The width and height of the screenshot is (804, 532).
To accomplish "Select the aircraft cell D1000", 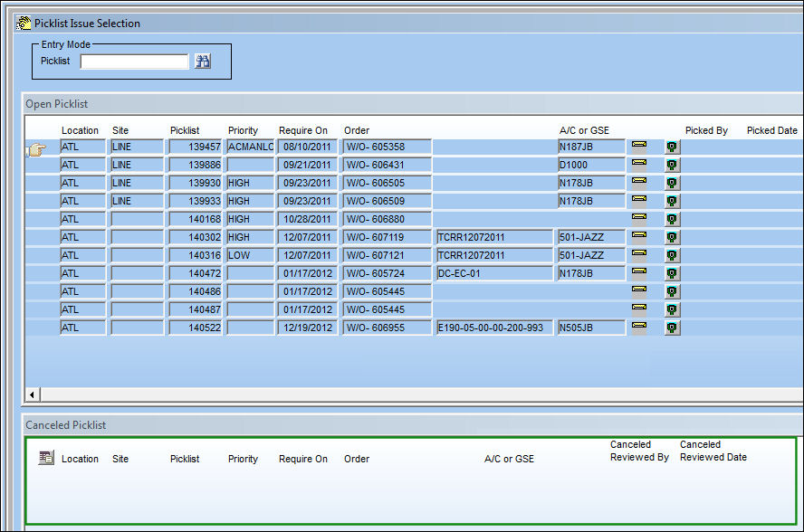I will pos(592,165).
